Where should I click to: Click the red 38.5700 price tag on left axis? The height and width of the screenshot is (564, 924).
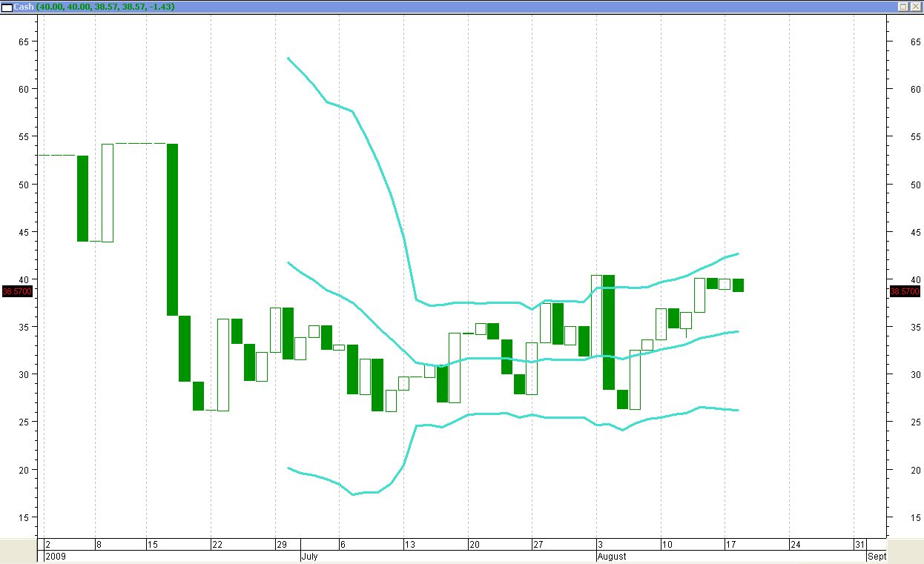[x=16, y=291]
